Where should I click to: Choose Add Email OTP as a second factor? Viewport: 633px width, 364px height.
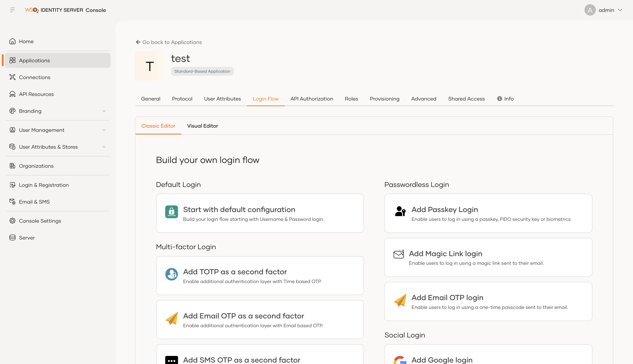click(260, 320)
